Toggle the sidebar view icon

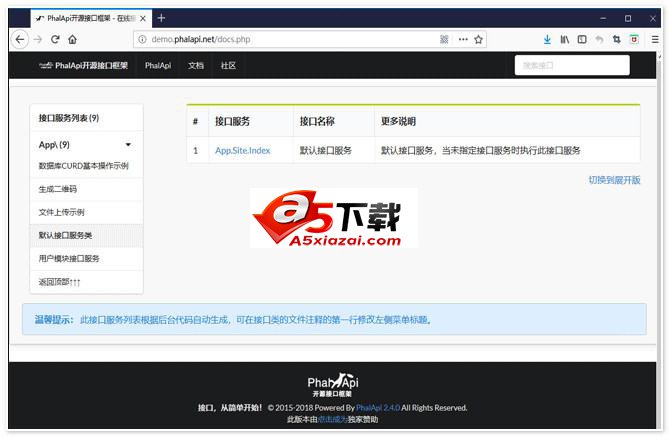click(x=582, y=39)
